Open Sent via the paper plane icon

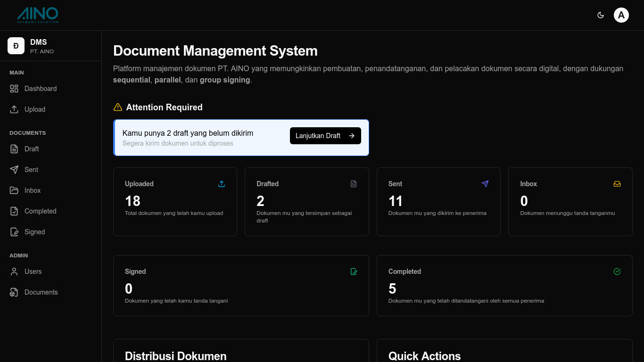tap(14, 169)
